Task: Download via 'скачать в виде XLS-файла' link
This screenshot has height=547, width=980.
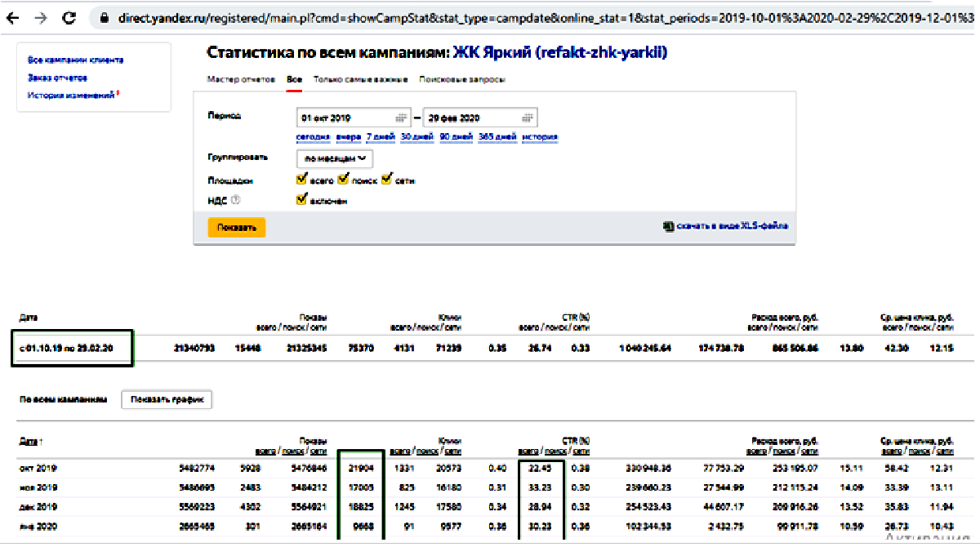Action: 732,226
